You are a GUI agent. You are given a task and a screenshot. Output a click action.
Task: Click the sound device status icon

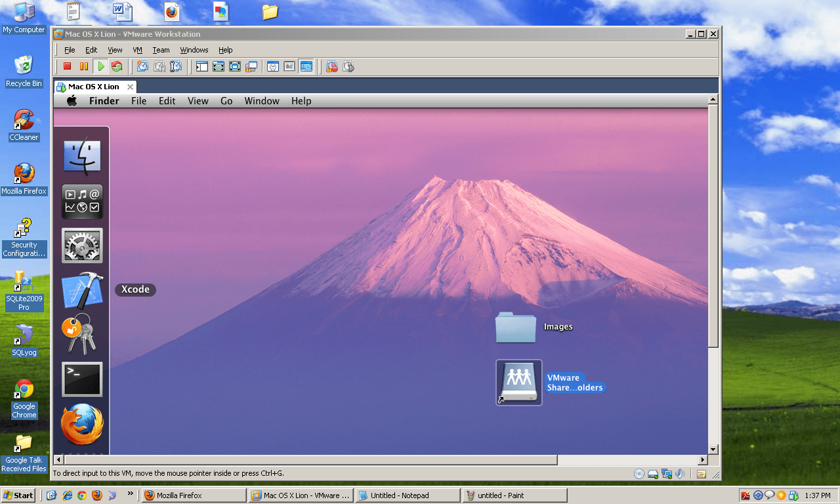[681, 474]
